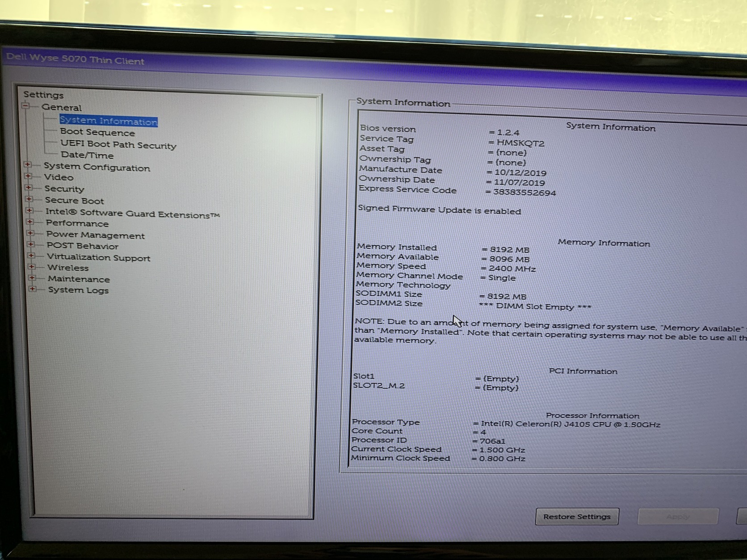This screenshot has width=747, height=560.
Task: Click the Signed Firmware Update is enabled text
Action: pyautogui.click(x=440, y=210)
